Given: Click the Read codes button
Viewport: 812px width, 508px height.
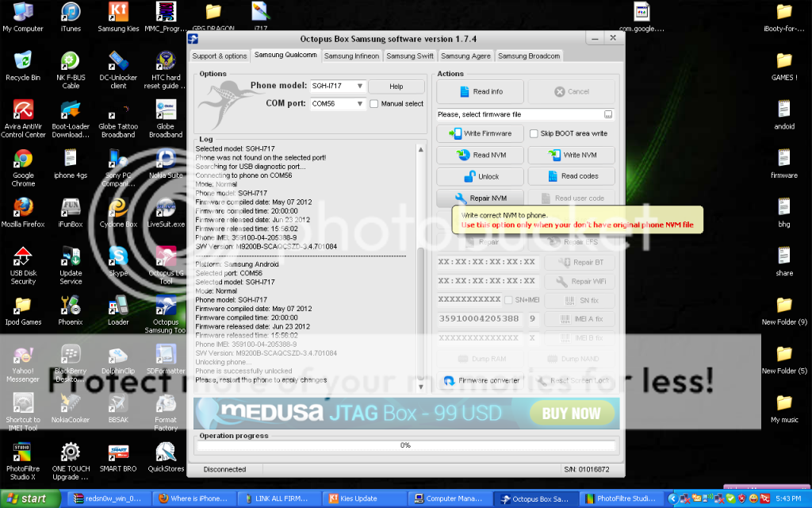Looking at the screenshot, I should (571, 176).
